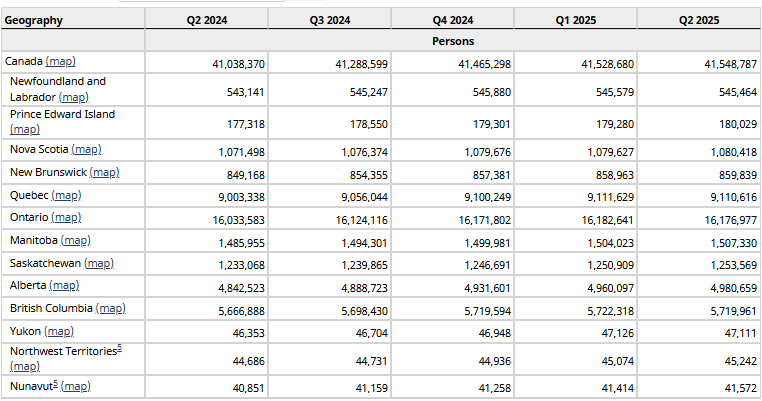The height and width of the screenshot is (401, 762).
Task: Click the Ontario row label
Action: click(x=29, y=217)
